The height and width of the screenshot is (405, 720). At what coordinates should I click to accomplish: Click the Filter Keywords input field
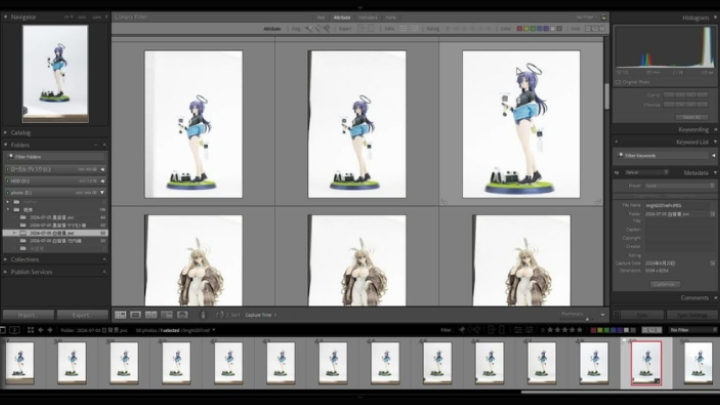(664, 155)
